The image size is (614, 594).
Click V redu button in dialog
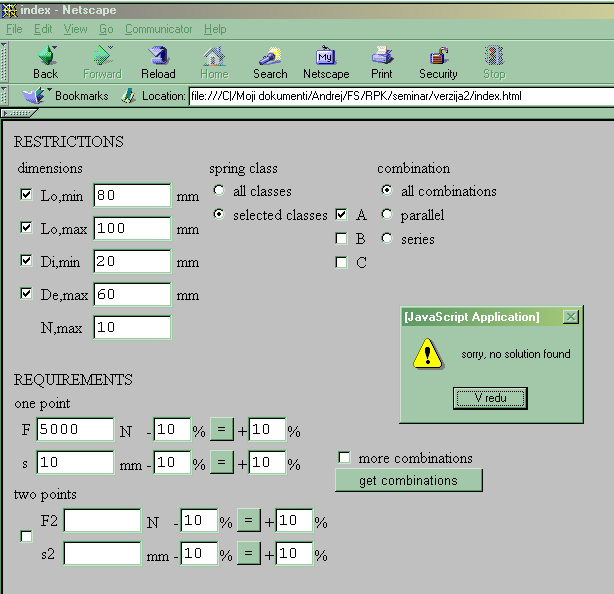(490, 398)
